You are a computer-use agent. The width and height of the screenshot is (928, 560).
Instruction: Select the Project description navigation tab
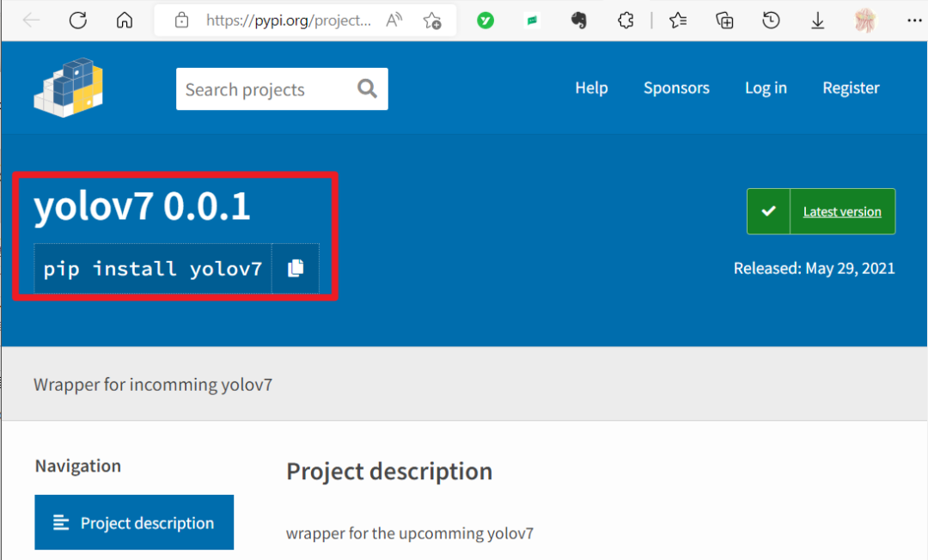[134, 523]
